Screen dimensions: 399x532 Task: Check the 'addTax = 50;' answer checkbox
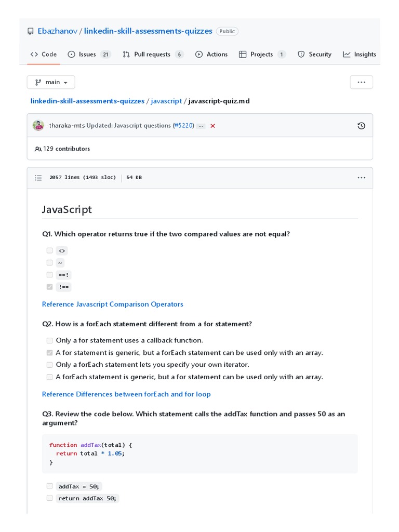click(x=49, y=486)
